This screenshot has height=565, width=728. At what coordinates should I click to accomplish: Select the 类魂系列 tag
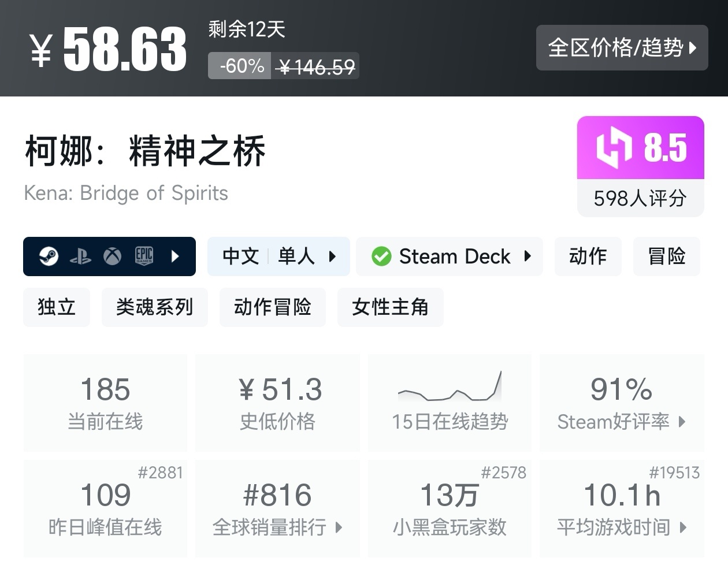coord(154,307)
